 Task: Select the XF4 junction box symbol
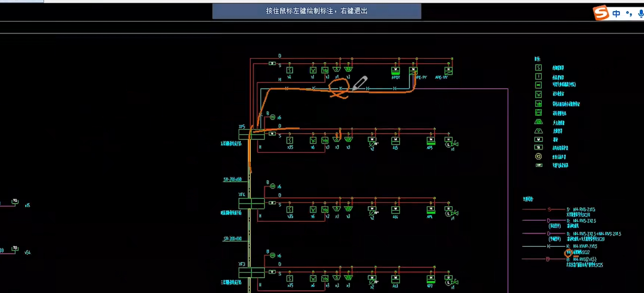(252, 203)
